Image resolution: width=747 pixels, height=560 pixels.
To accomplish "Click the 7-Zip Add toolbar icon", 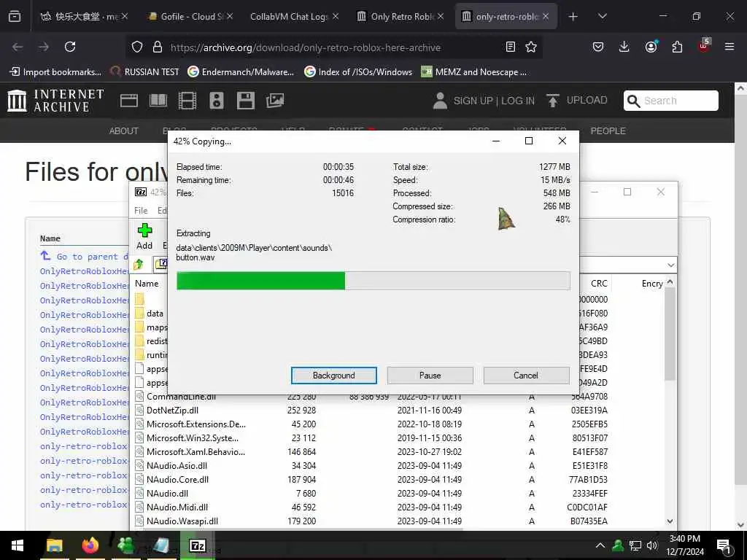I will pos(144,237).
